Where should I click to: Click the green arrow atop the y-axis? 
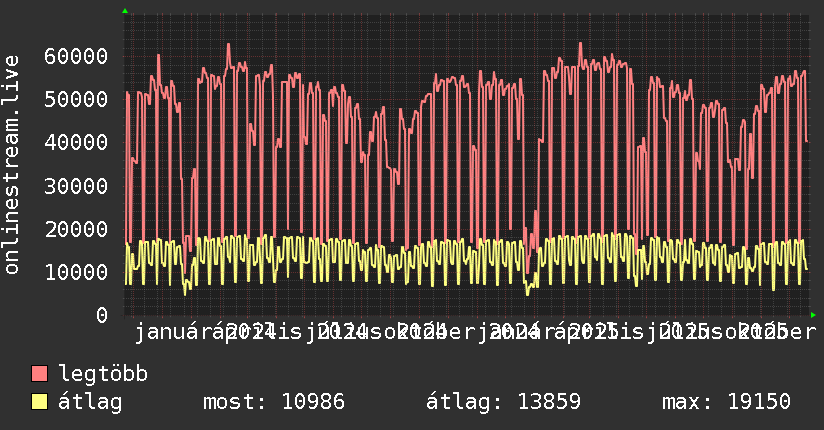[125, 11]
